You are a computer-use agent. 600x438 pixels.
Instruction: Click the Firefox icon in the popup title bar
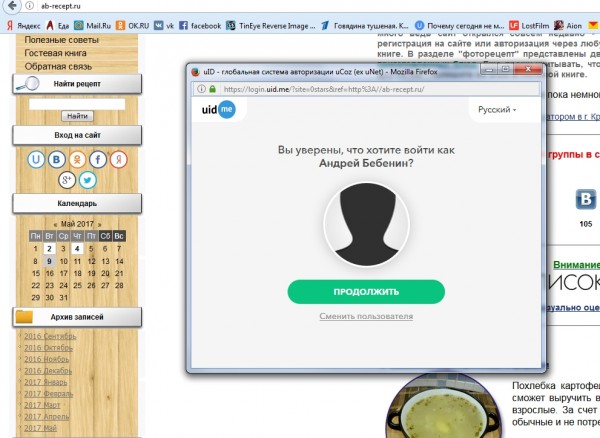click(196, 72)
